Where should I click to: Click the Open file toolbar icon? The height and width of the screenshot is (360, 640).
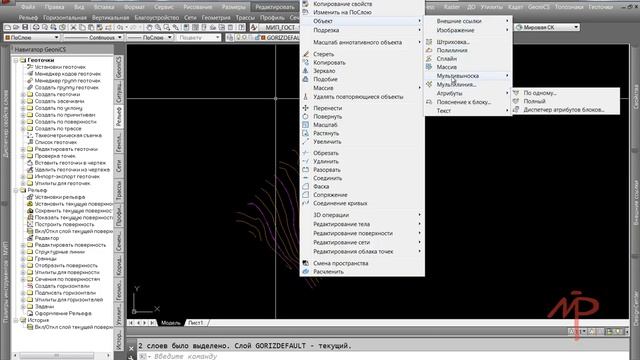coord(16,27)
